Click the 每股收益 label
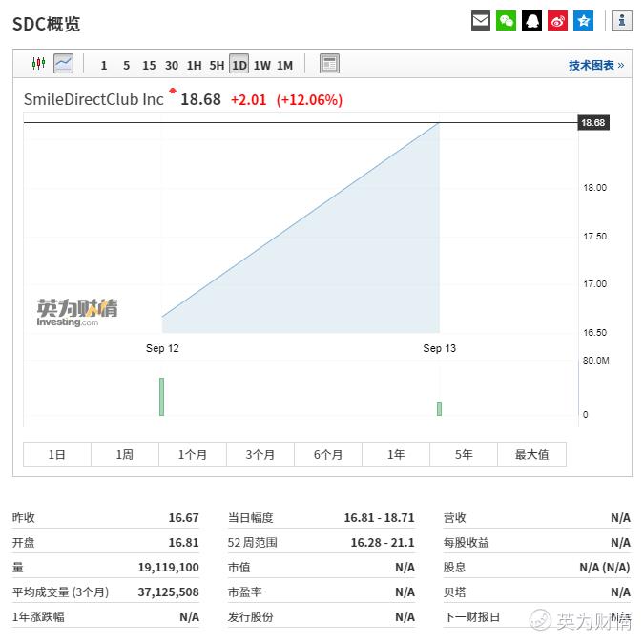This screenshot has height=644, width=644. coord(467,543)
